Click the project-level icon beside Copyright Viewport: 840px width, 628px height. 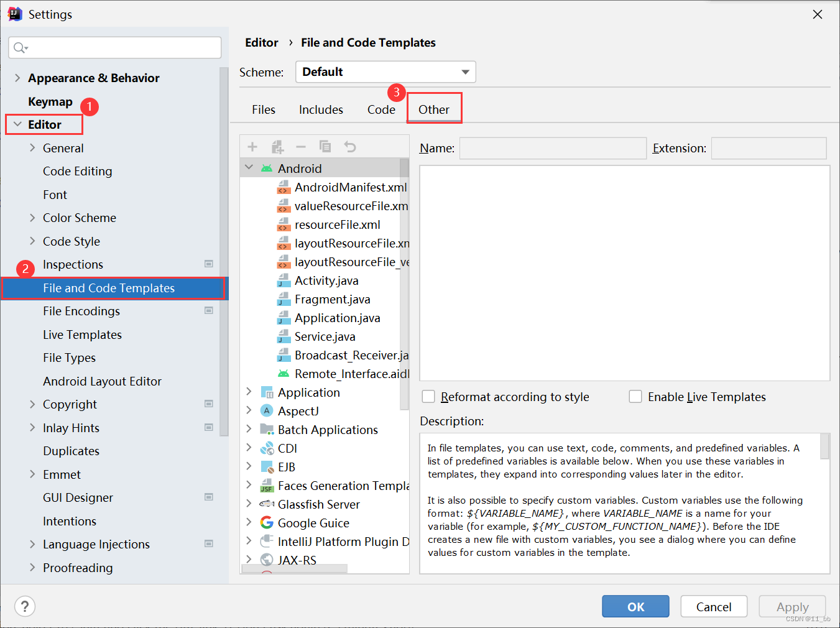tap(209, 404)
